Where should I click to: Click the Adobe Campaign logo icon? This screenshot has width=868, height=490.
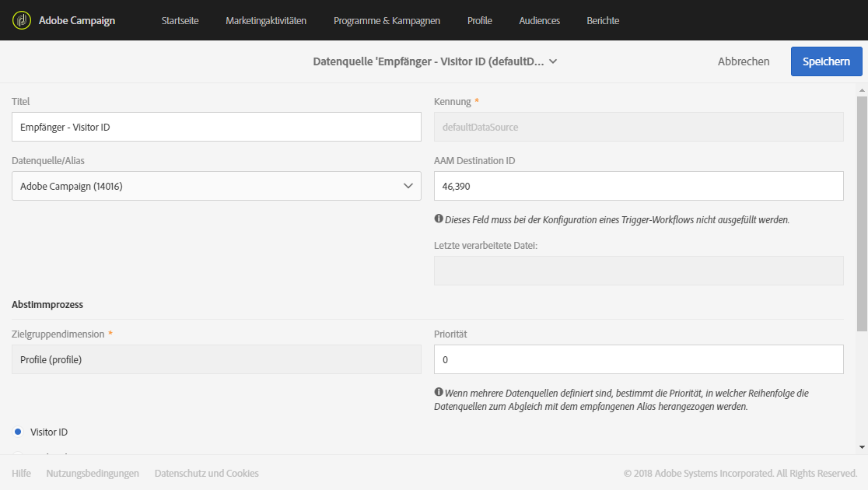tap(22, 20)
